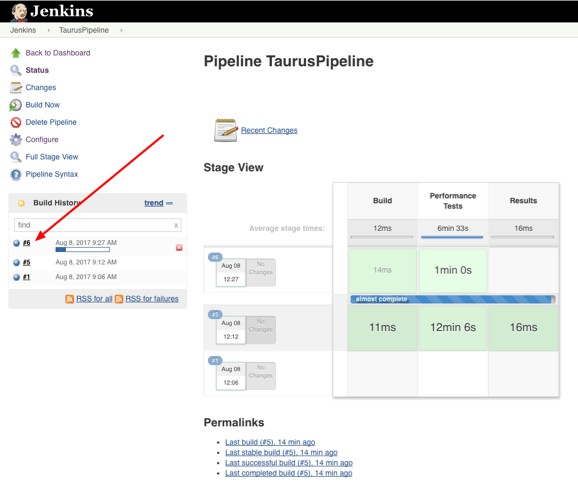Expand breadcrumb arrow after TaurusPipeline
The image size is (578, 491).
121,30
